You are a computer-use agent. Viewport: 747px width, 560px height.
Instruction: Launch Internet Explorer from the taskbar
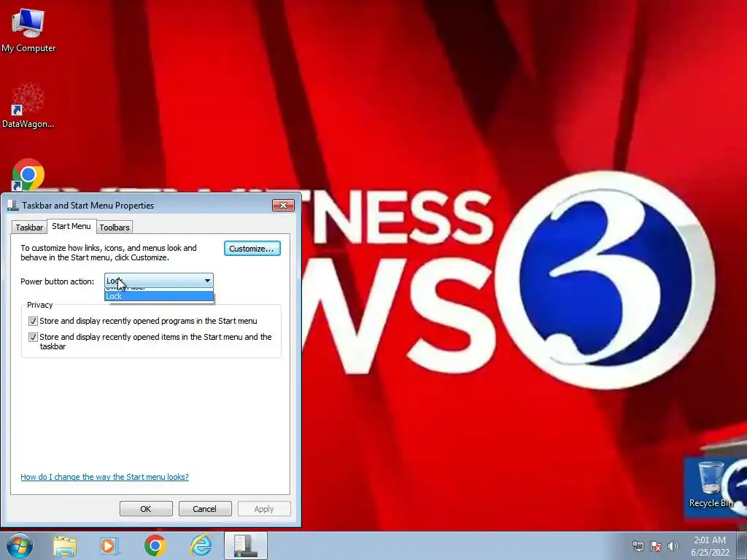tap(201, 545)
